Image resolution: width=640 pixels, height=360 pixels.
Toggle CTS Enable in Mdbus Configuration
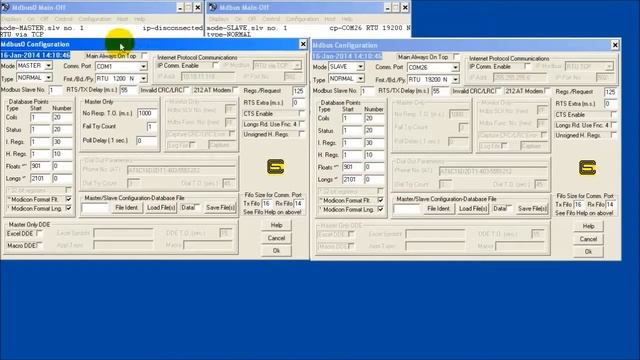click(x=613, y=115)
